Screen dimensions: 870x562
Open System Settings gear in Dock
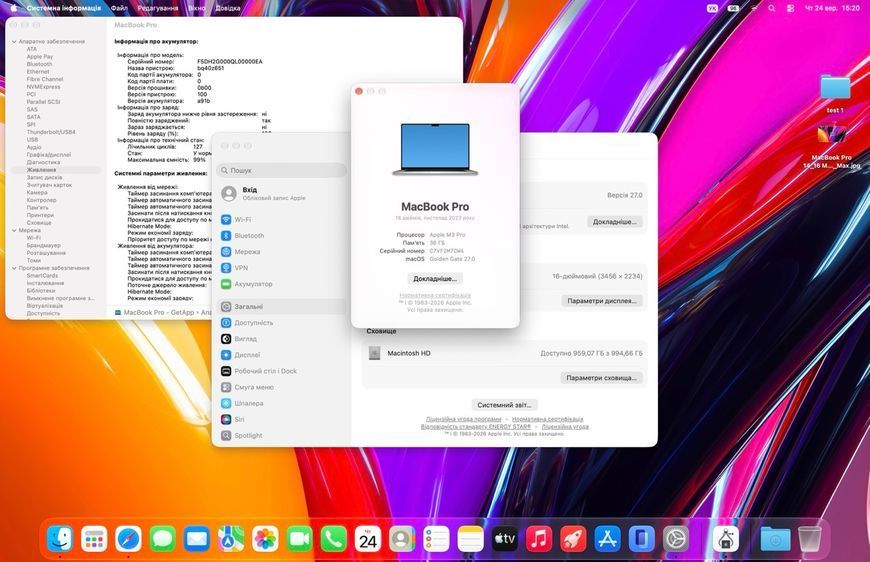pyautogui.click(x=676, y=539)
